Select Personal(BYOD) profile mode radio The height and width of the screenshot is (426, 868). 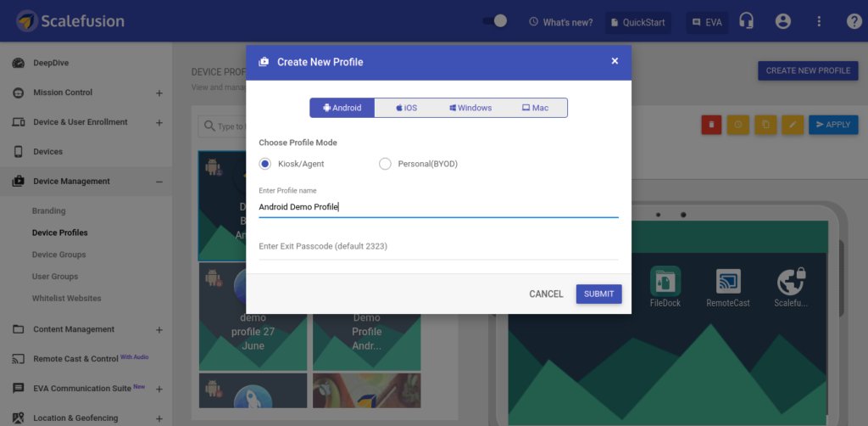coord(385,164)
